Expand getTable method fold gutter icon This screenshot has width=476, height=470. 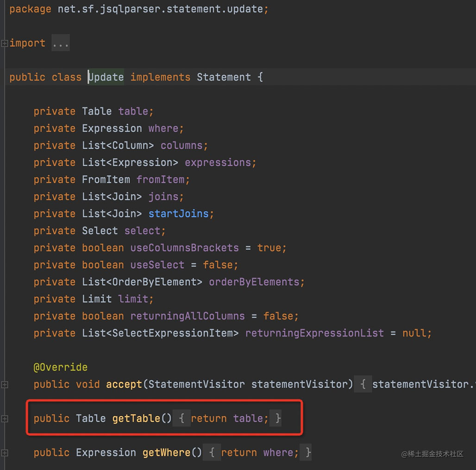coord(4,419)
